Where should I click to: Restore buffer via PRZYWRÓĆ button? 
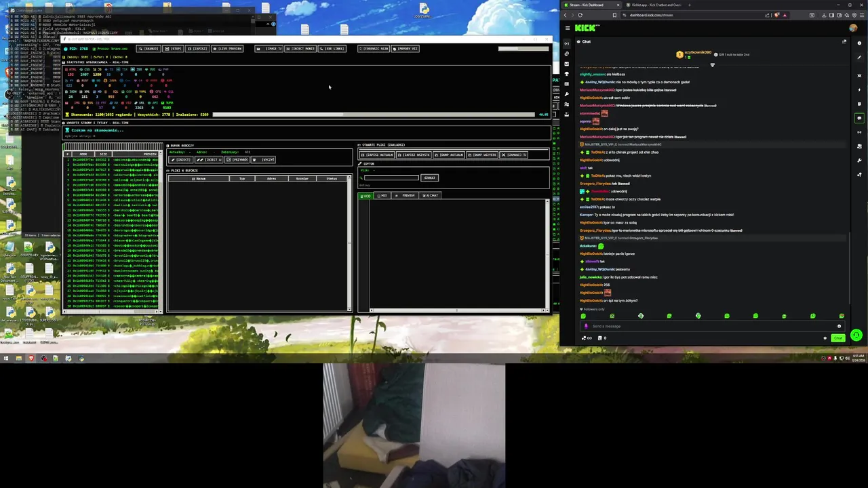point(237,160)
